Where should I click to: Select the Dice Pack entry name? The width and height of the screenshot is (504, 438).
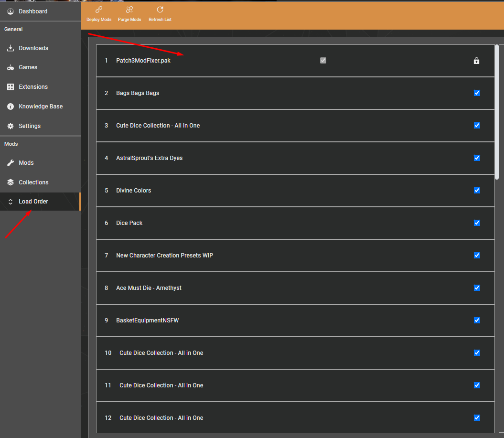pos(129,223)
